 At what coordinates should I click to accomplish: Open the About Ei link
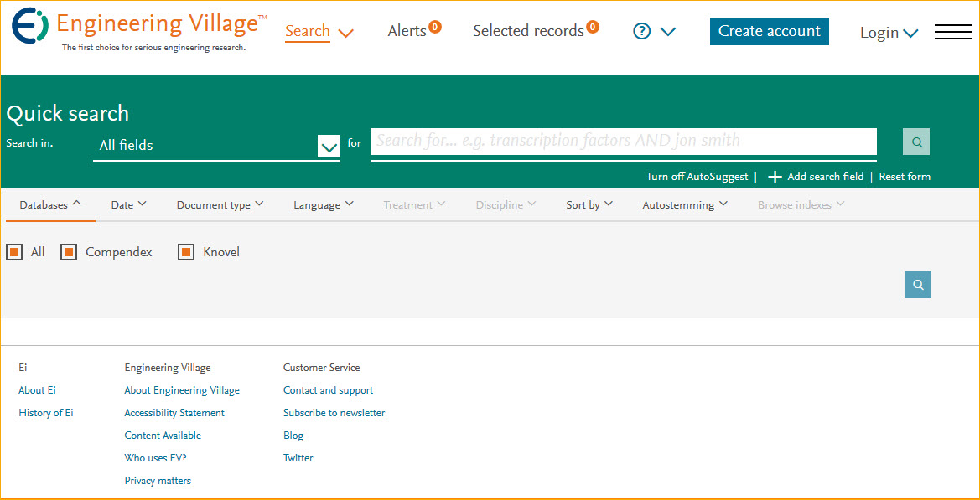point(37,390)
